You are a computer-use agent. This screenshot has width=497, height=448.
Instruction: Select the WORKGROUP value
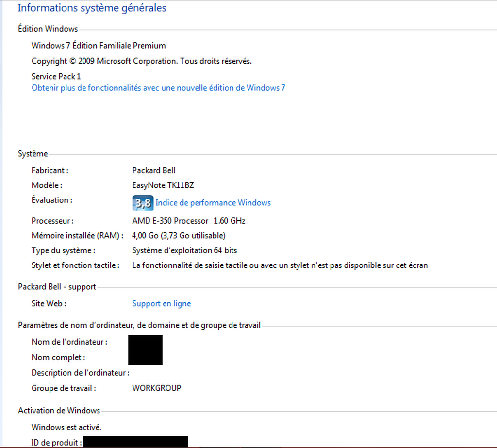click(157, 388)
